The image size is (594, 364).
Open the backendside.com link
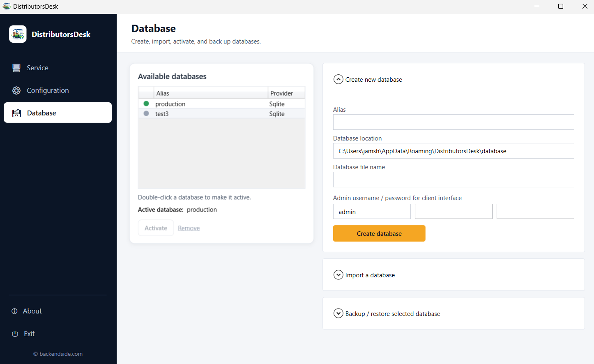coord(58,354)
